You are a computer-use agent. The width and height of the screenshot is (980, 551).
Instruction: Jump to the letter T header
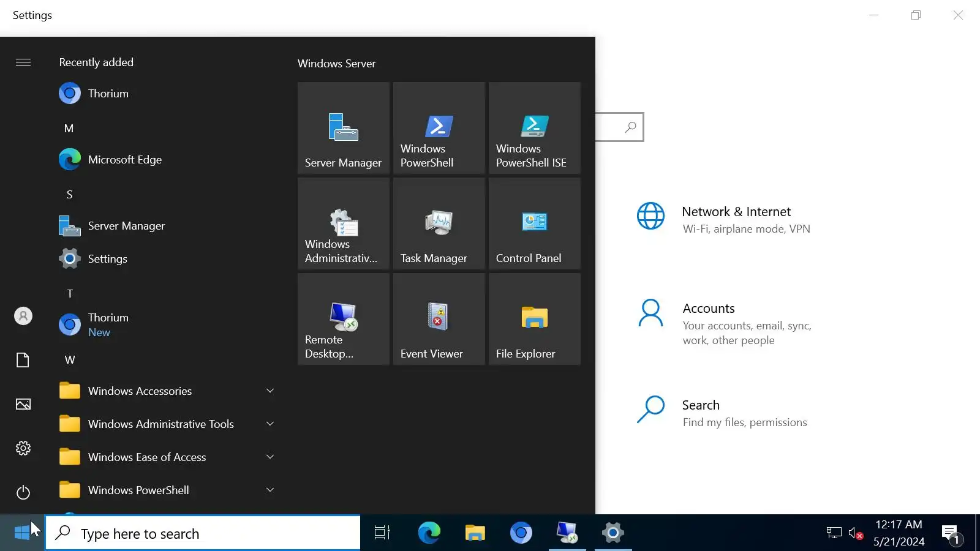[70, 294]
